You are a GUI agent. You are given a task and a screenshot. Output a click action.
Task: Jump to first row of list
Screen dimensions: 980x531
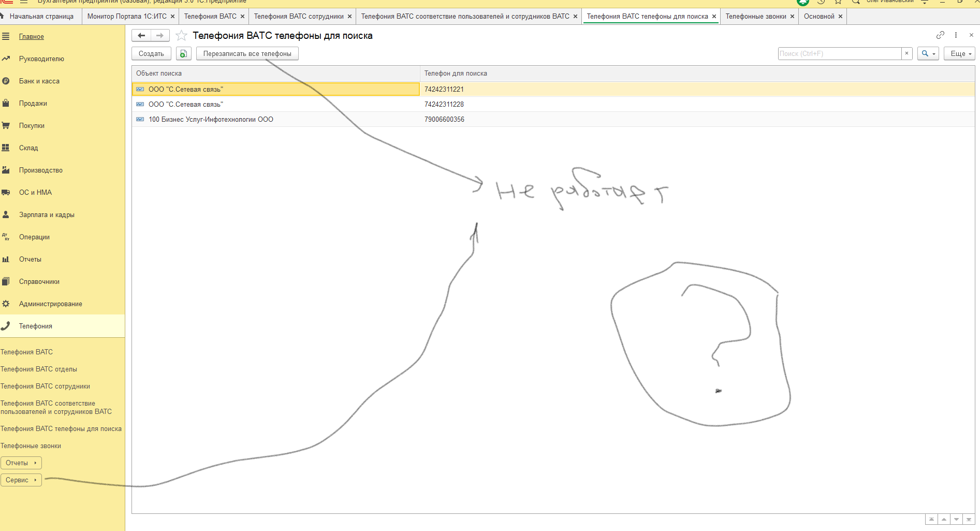[931, 519]
